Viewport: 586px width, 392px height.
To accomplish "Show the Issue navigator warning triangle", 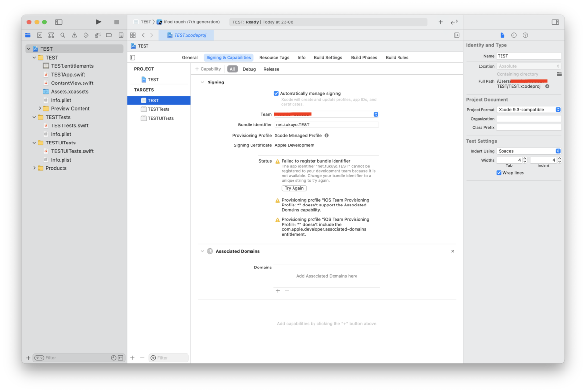I will click(x=74, y=35).
